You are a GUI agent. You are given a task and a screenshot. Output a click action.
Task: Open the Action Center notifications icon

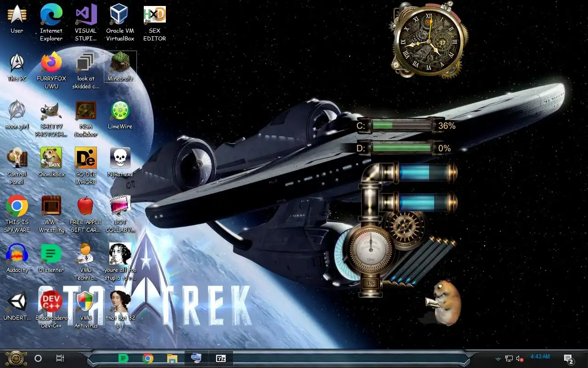coord(568,359)
